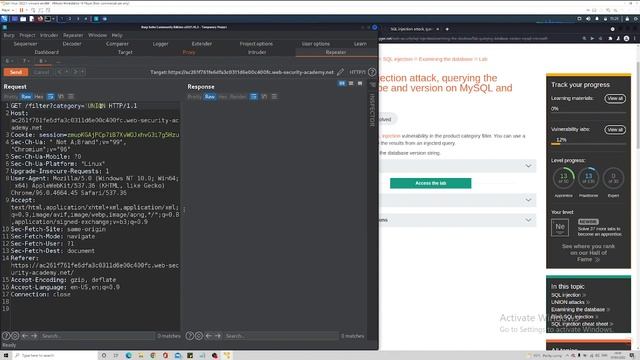Open the Repeater menu
640x360 pixels.
73,36
